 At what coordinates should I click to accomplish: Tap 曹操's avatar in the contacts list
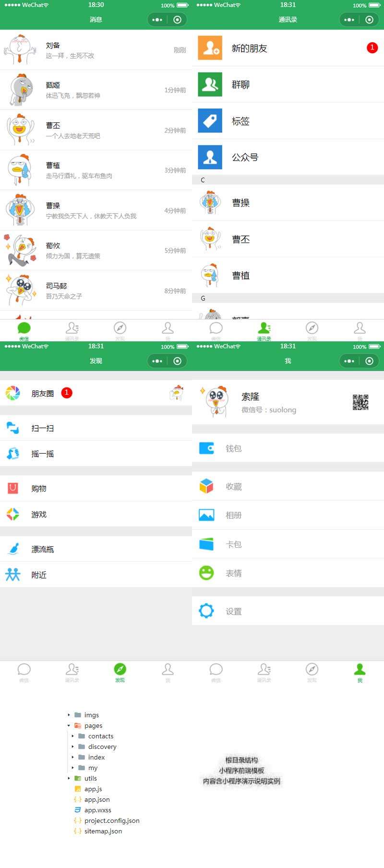tap(210, 203)
